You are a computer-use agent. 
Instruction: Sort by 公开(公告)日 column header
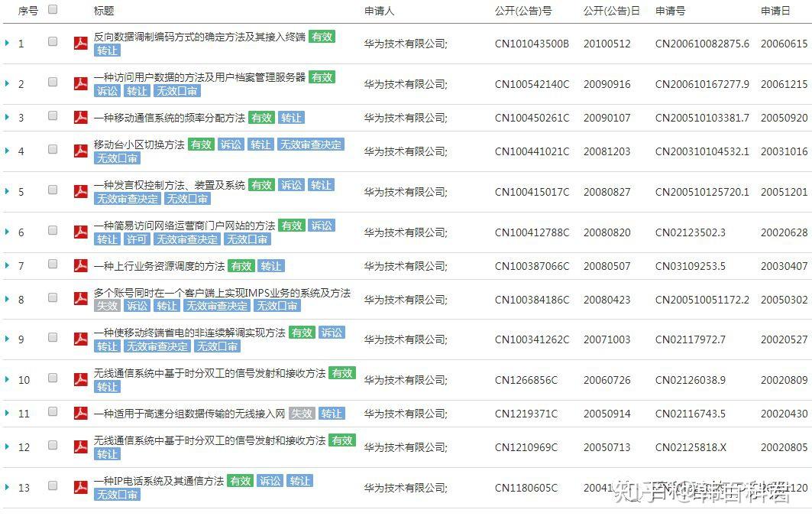click(x=612, y=11)
